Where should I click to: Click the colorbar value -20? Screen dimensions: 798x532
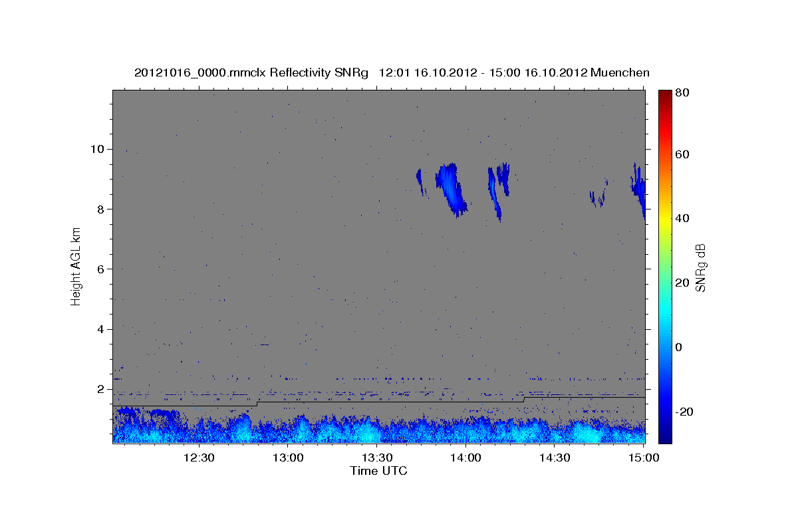[684, 412]
